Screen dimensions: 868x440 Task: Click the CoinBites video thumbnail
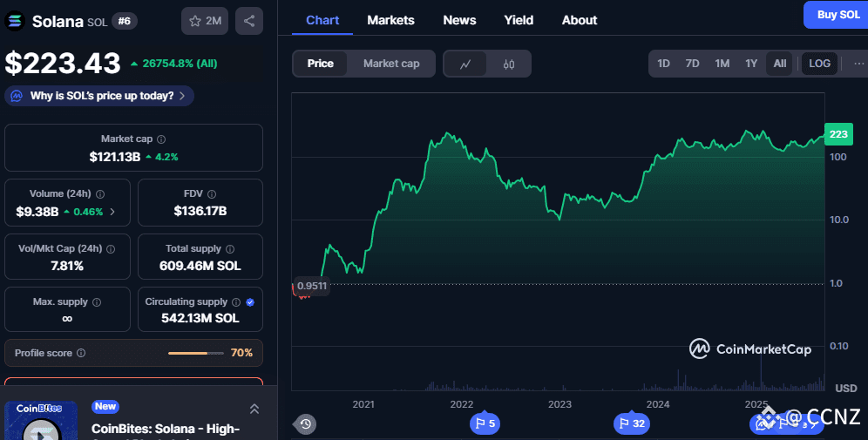[x=40, y=421]
